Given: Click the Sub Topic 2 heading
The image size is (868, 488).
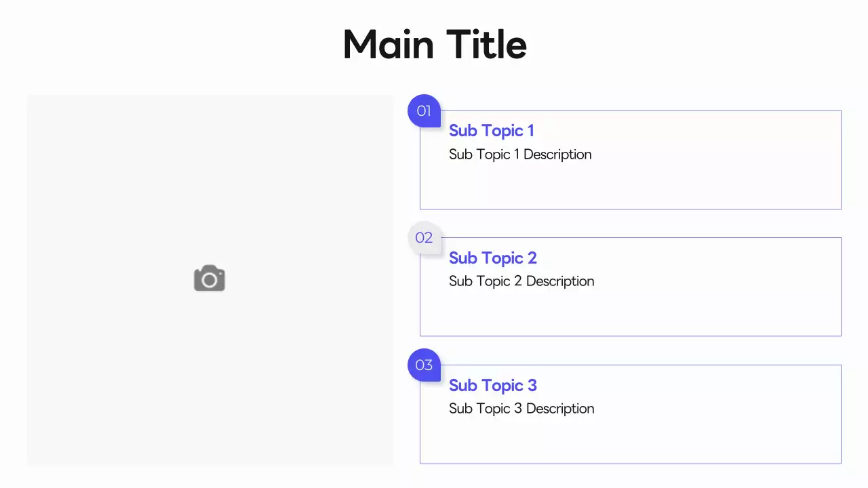Looking at the screenshot, I should coord(492,258).
